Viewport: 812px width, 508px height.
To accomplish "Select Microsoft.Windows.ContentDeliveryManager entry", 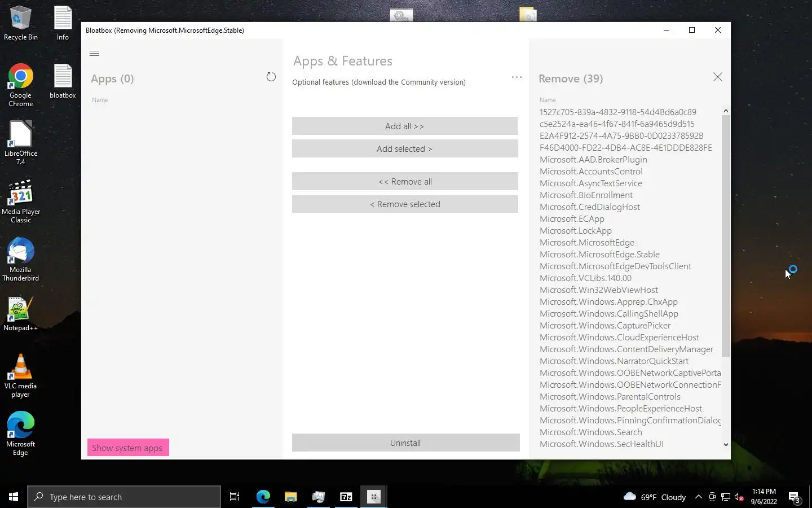I will (626, 349).
